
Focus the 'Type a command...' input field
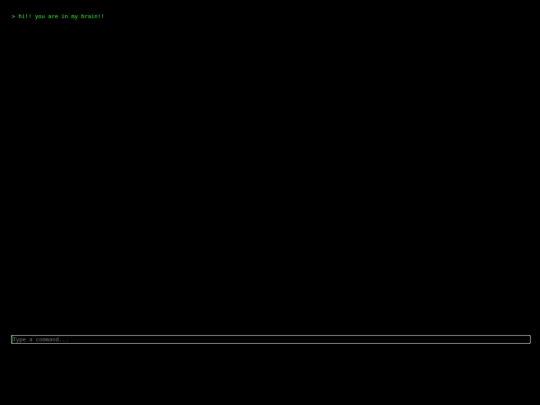271,340
